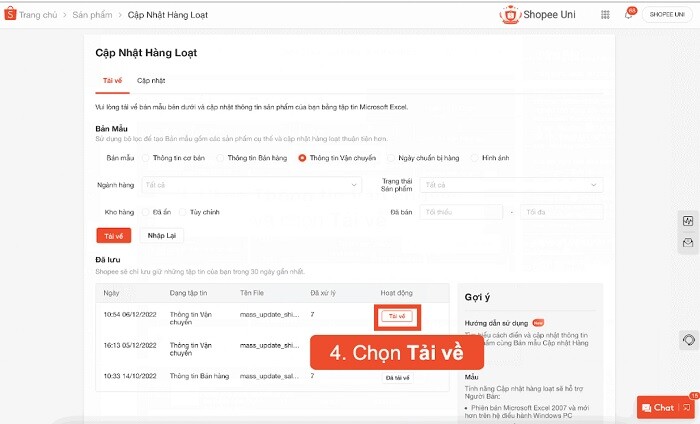Download the 10:54 06/12/2022 file
This screenshot has width=700, height=424.
[x=397, y=316]
